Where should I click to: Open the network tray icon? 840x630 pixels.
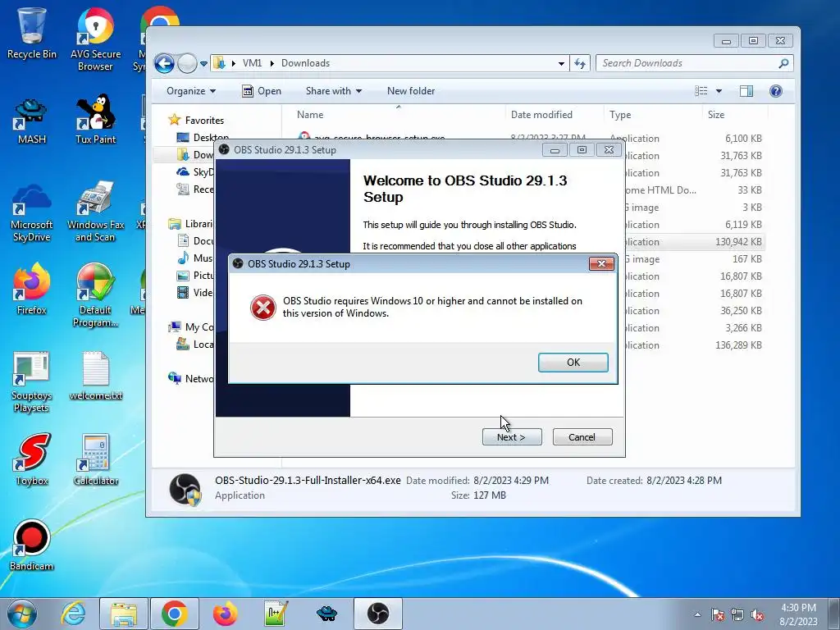pyautogui.click(x=737, y=614)
